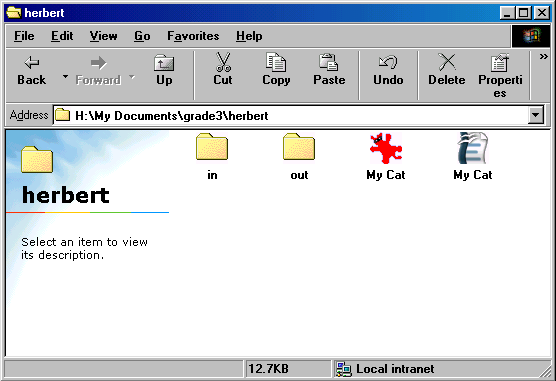Go up one folder level

(x=164, y=71)
